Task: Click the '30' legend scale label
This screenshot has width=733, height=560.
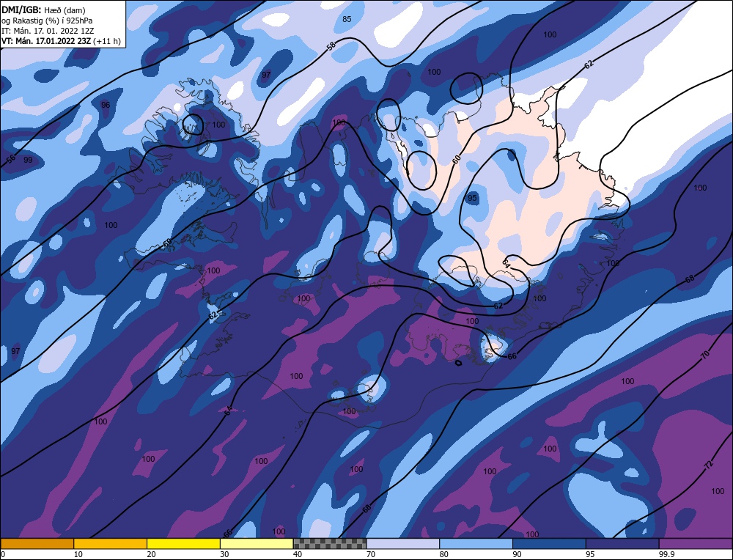Action: tap(225, 554)
